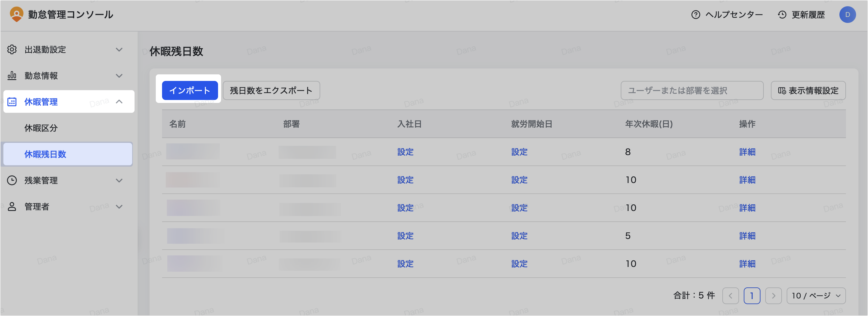Open the user avatar D
This screenshot has width=868, height=316.
(847, 15)
